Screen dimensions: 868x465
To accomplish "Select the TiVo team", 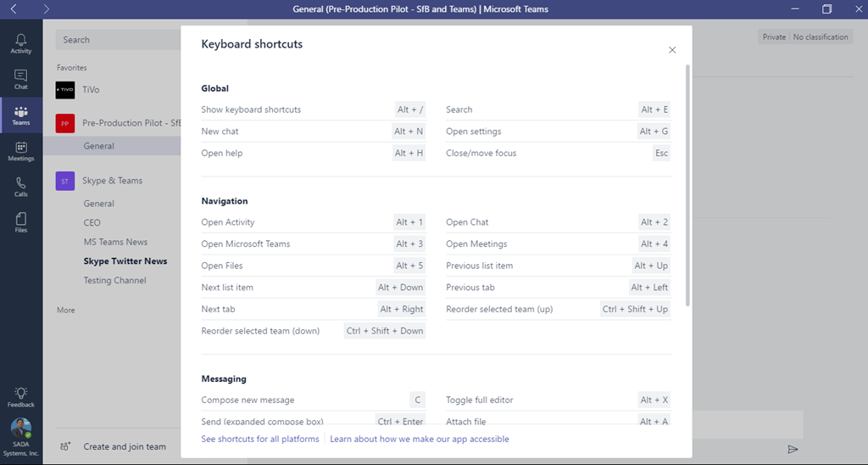I will point(91,90).
